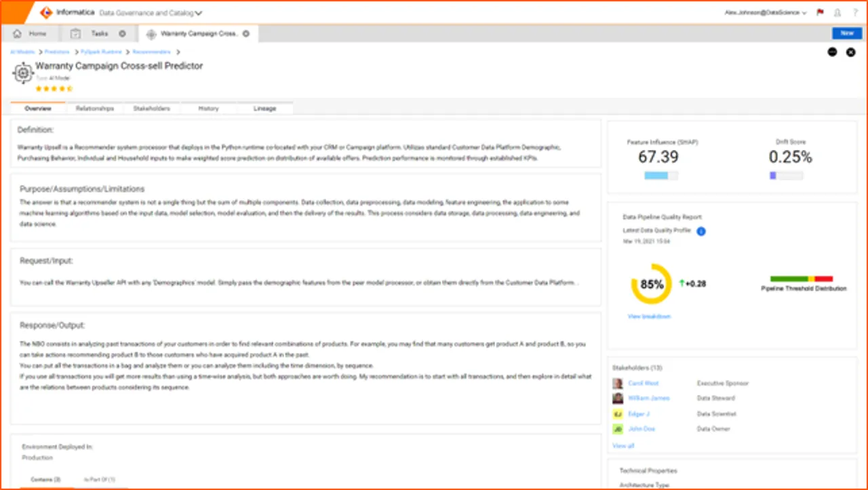Switch to the Home tab

(31, 33)
